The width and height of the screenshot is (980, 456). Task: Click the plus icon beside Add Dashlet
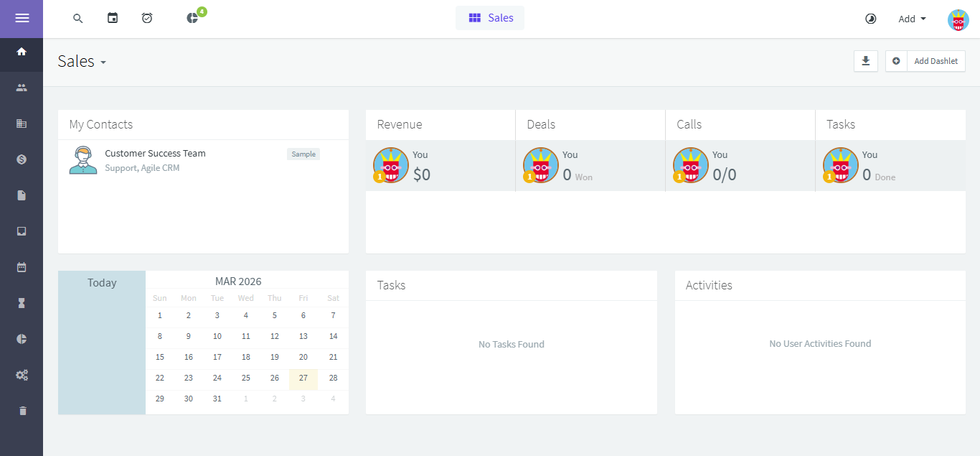(896, 61)
